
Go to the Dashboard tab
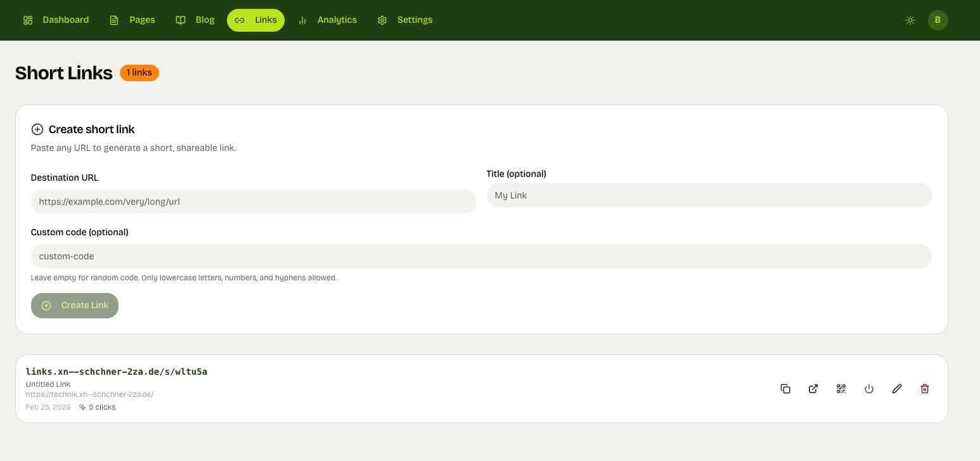(x=56, y=20)
